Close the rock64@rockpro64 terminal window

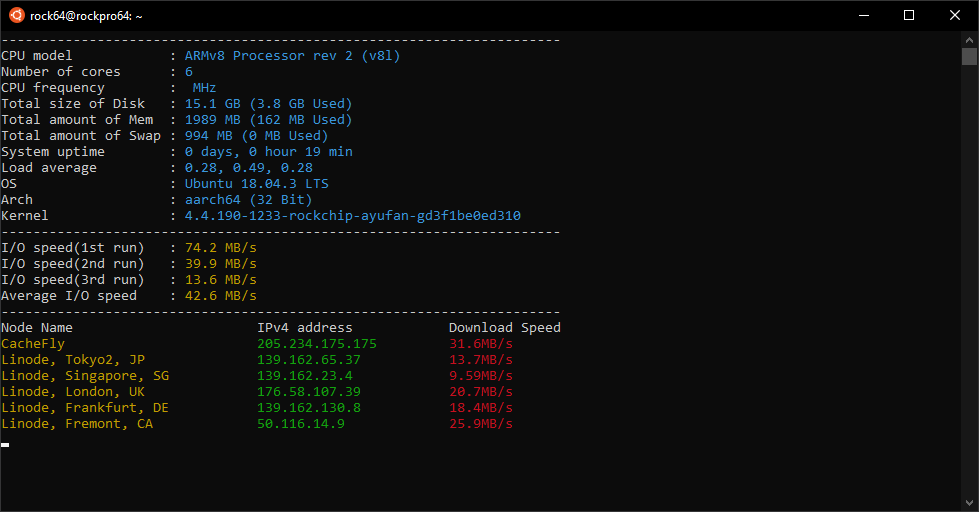pyautogui.click(x=954, y=15)
